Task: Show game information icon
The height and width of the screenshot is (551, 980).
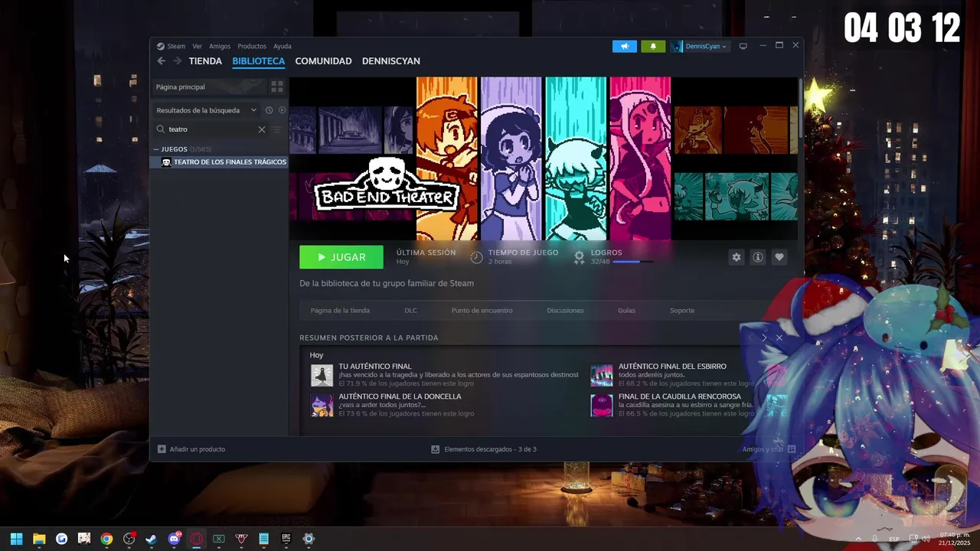Action: click(758, 257)
